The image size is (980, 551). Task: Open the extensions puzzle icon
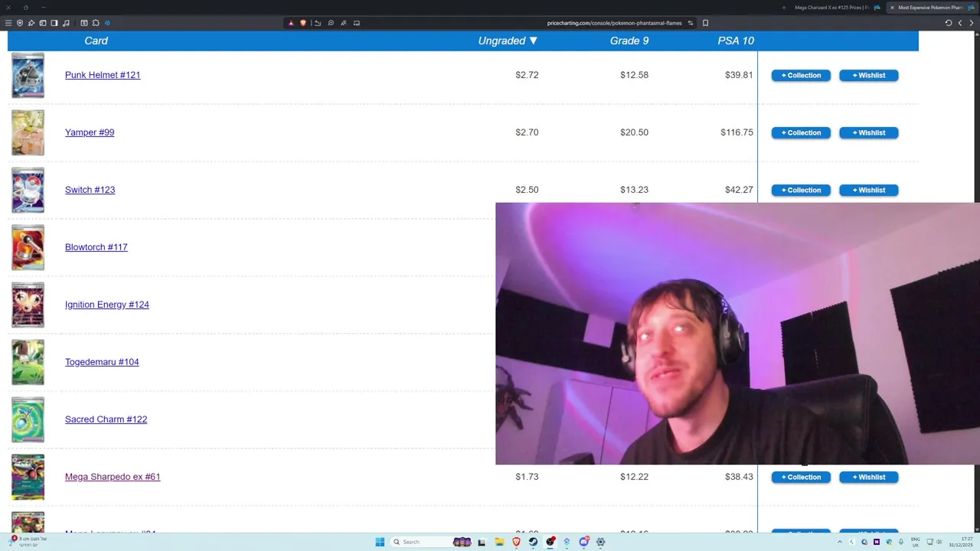[x=96, y=23]
